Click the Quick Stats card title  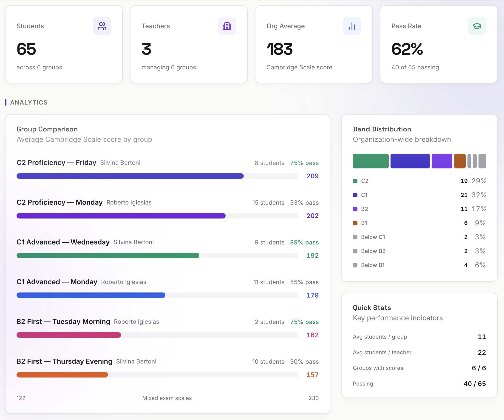372,308
